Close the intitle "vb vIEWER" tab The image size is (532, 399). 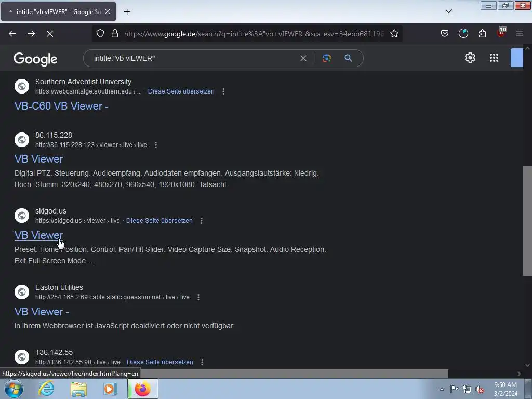click(x=107, y=11)
